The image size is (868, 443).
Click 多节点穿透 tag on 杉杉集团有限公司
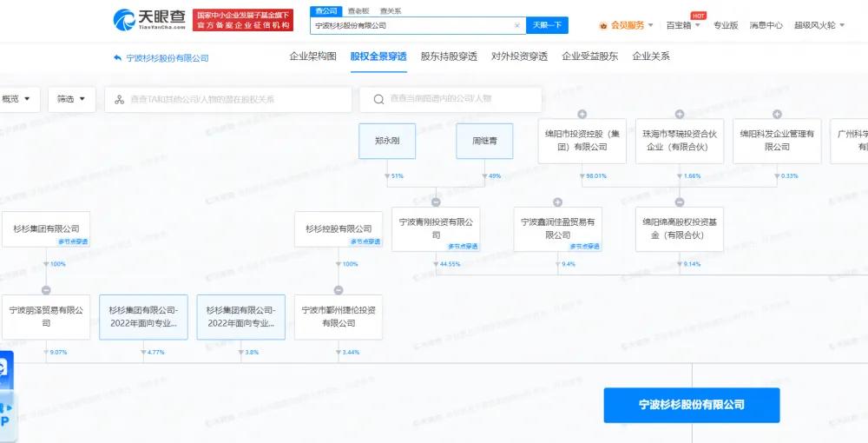coord(73,242)
